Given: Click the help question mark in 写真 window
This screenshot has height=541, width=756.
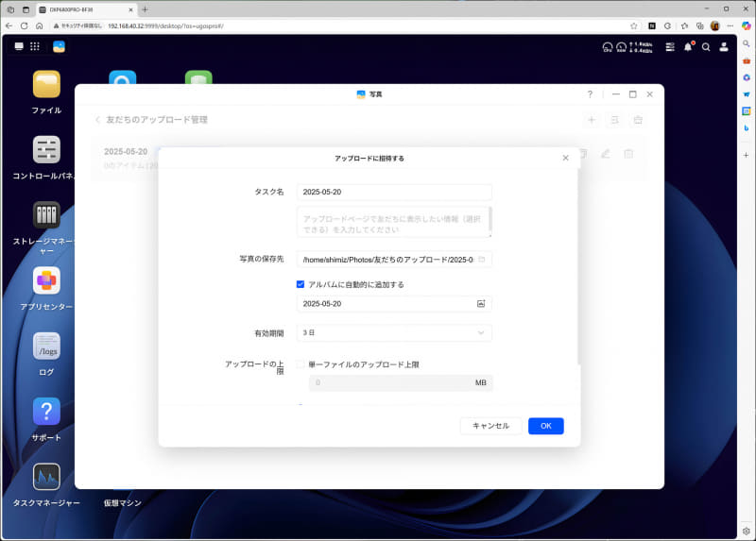Looking at the screenshot, I should pyautogui.click(x=590, y=94).
